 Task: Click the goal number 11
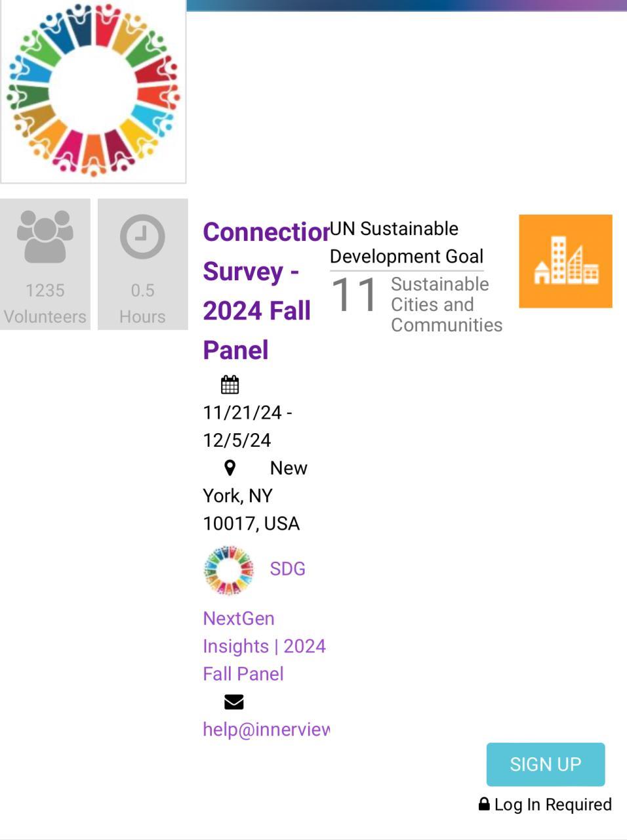(x=354, y=295)
